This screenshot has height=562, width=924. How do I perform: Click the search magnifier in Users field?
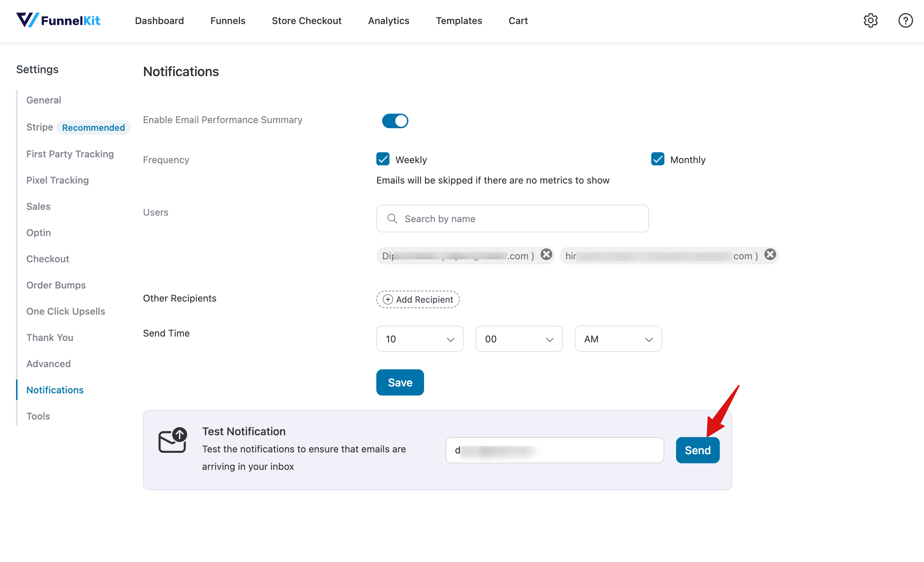coord(392,219)
